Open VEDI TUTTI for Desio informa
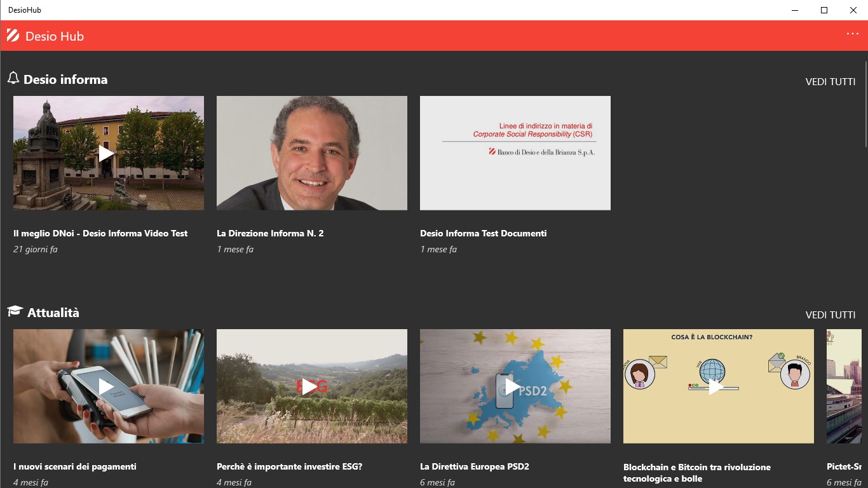The image size is (868, 488). click(x=831, y=81)
